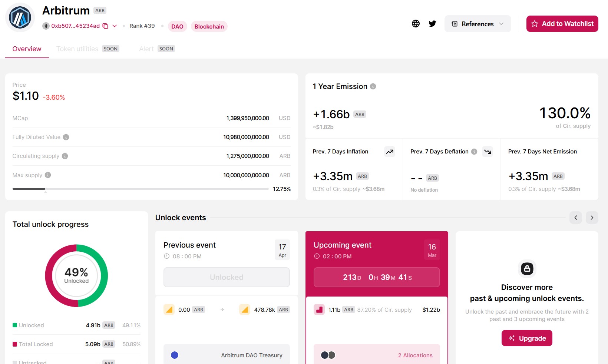Screen dimensions: 608x364
Task: Go to next unlock events arrow
Action: [x=592, y=218]
